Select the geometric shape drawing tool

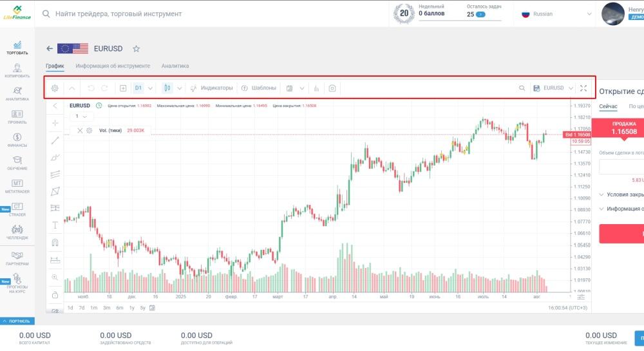[55, 191]
